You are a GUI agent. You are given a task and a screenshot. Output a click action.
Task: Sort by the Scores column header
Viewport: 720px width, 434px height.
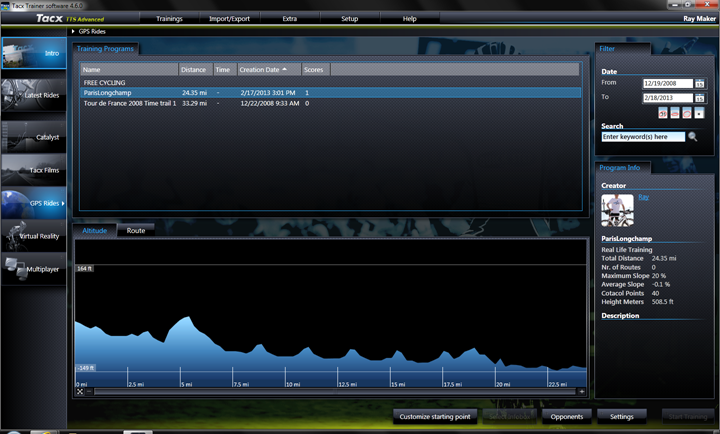315,69
